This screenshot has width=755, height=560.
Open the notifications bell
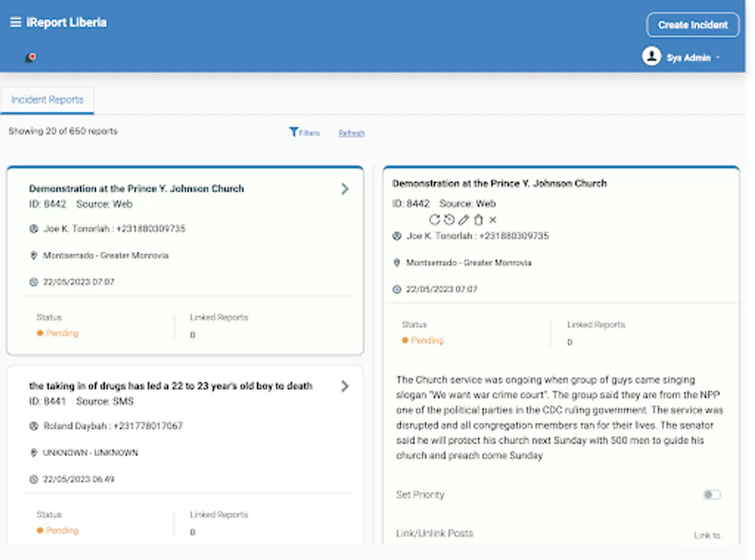click(x=29, y=58)
